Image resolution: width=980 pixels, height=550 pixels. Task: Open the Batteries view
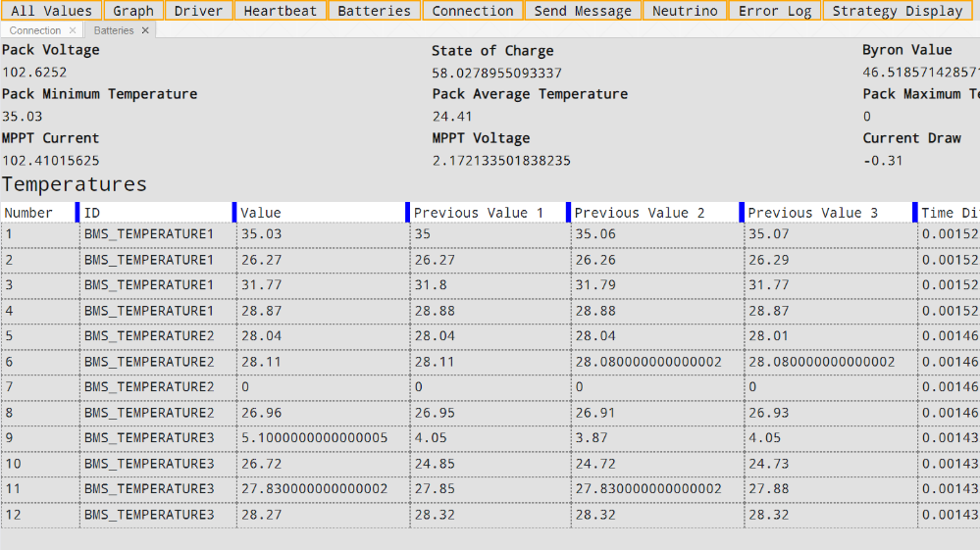pos(374,11)
